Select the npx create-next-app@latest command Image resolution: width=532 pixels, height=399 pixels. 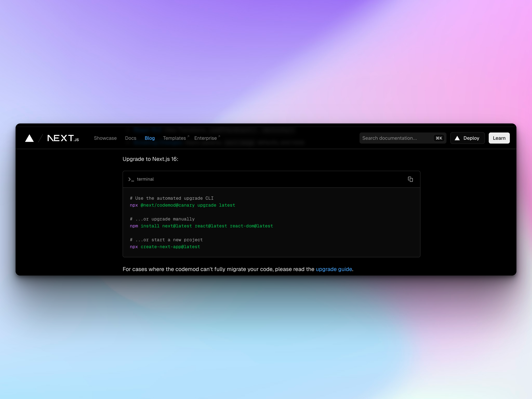[x=165, y=247]
